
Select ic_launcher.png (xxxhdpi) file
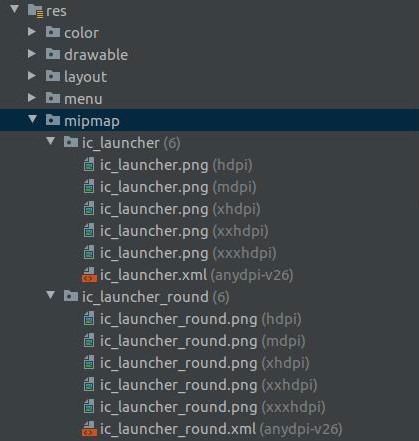(180, 253)
